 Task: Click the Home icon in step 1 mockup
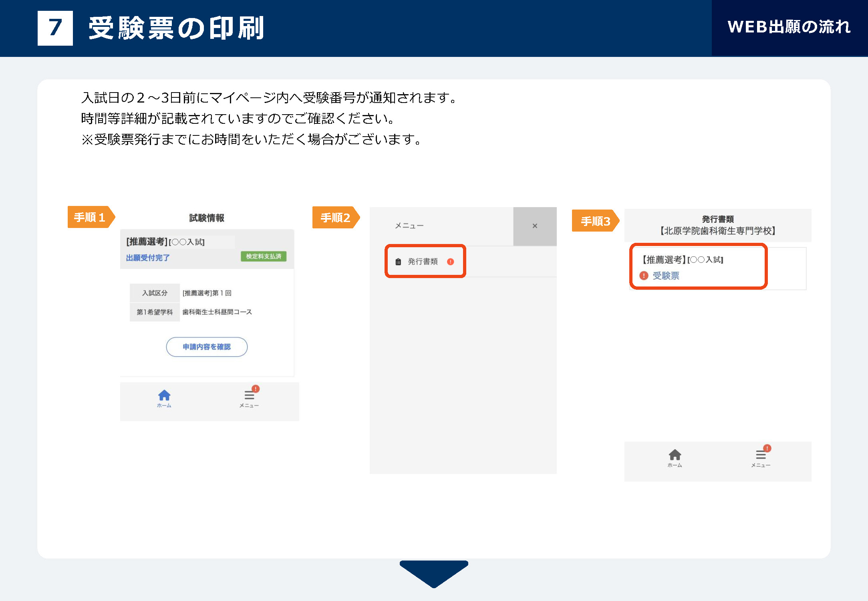click(x=164, y=396)
